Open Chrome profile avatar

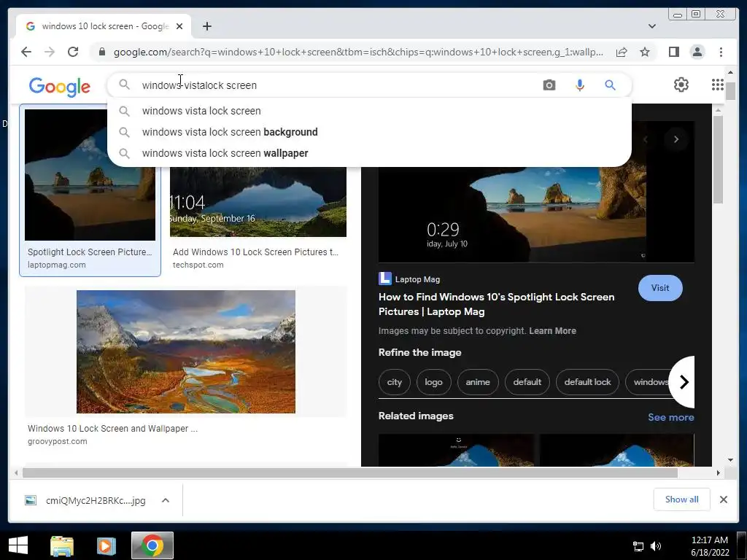[x=697, y=52]
